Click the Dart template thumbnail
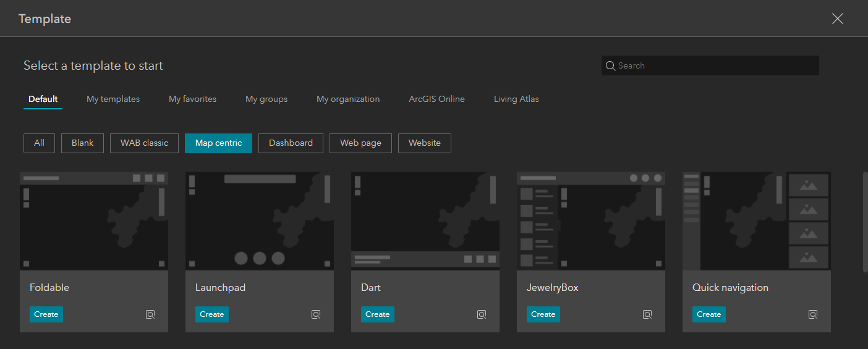Screen dimensions: 868x349 [425, 221]
